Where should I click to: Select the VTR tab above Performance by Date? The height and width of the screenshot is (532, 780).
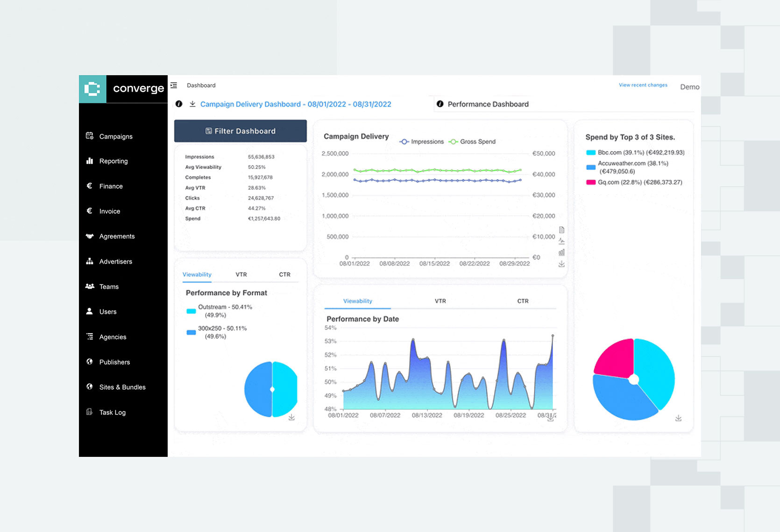440,301
